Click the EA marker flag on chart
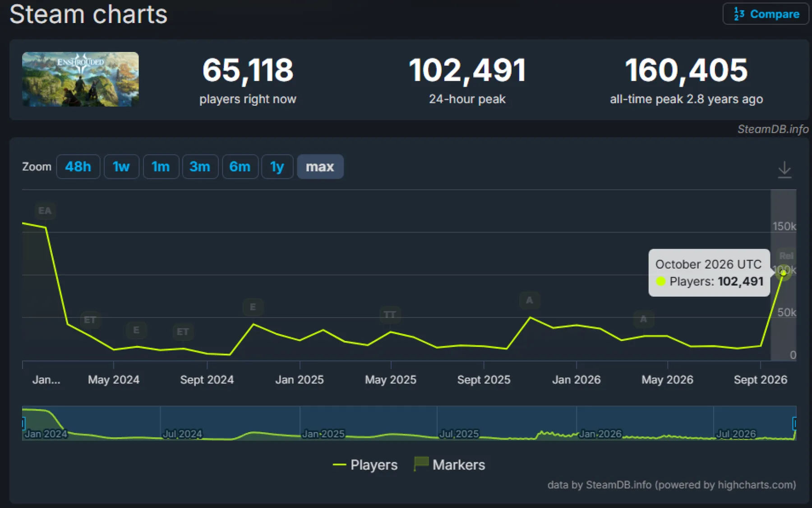This screenshot has height=508, width=812. [x=45, y=211]
